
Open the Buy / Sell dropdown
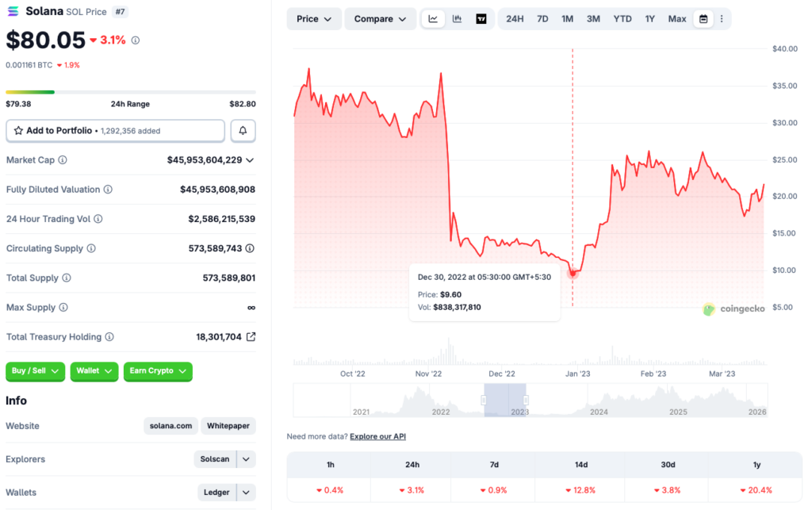tap(36, 371)
